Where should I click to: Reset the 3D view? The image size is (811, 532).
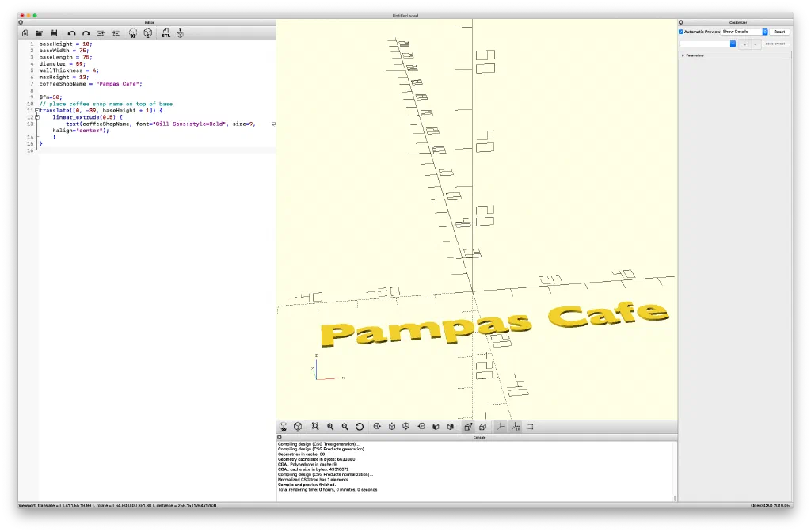(x=360, y=427)
